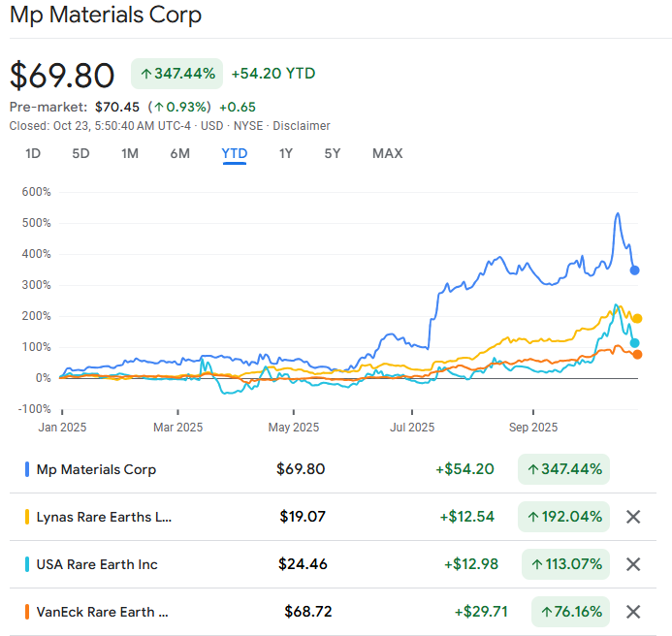
Task: Click the 347.44% gain badge beside price
Action: [x=176, y=74]
